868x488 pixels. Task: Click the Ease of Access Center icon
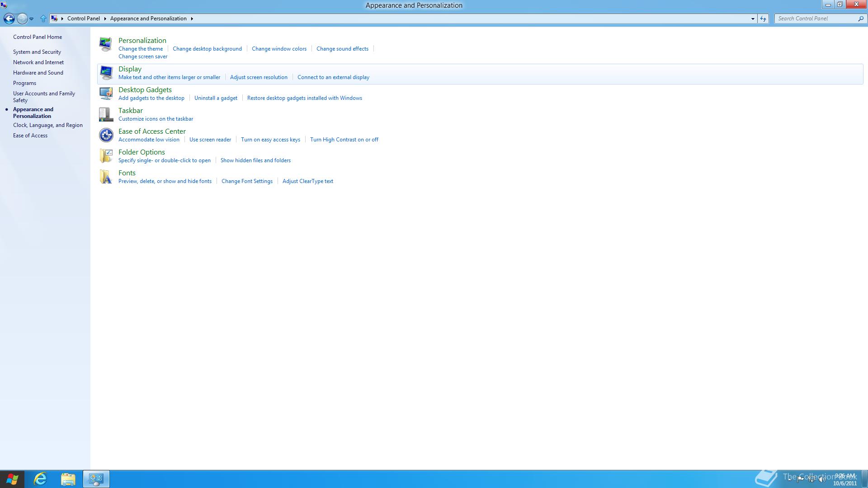(x=106, y=135)
